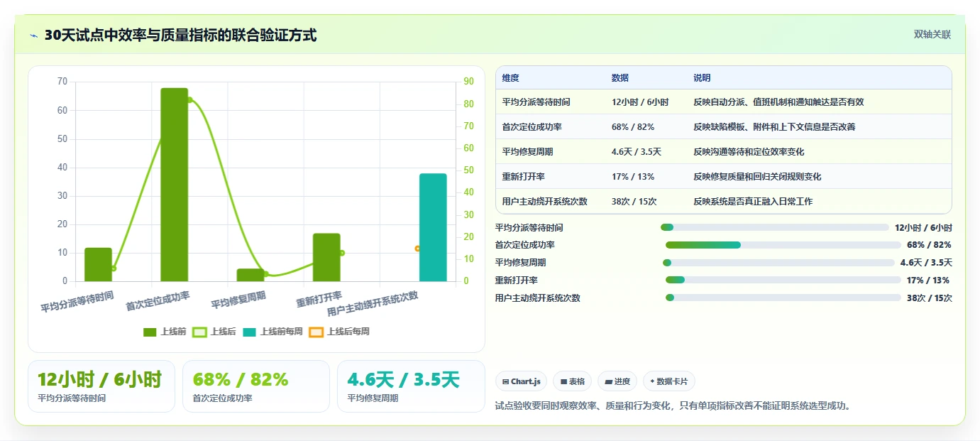Click the 双轴关联 label in the header
Image resolution: width=980 pixels, height=441 pixels.
(932, 35)
